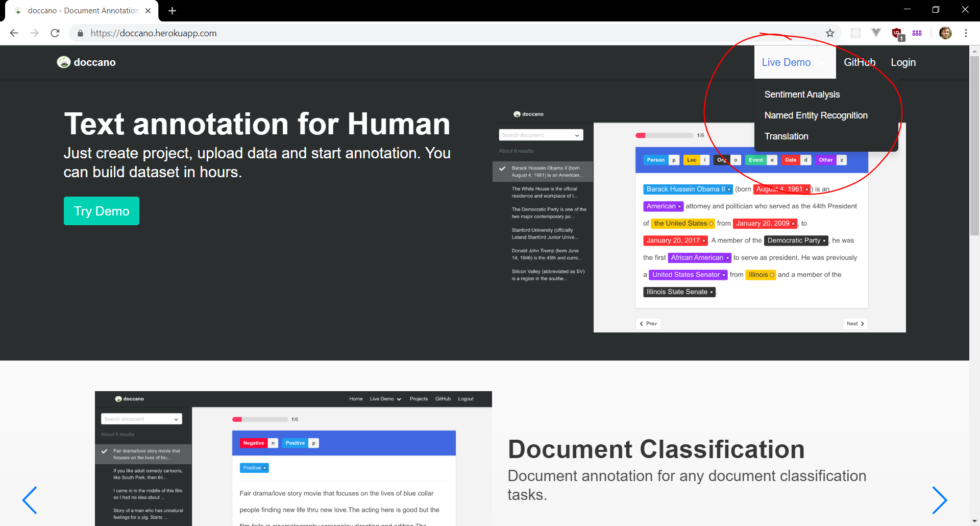Click the scrollbar up arrow
Viewport: 980px width, 526px height.
pos(974,51)
